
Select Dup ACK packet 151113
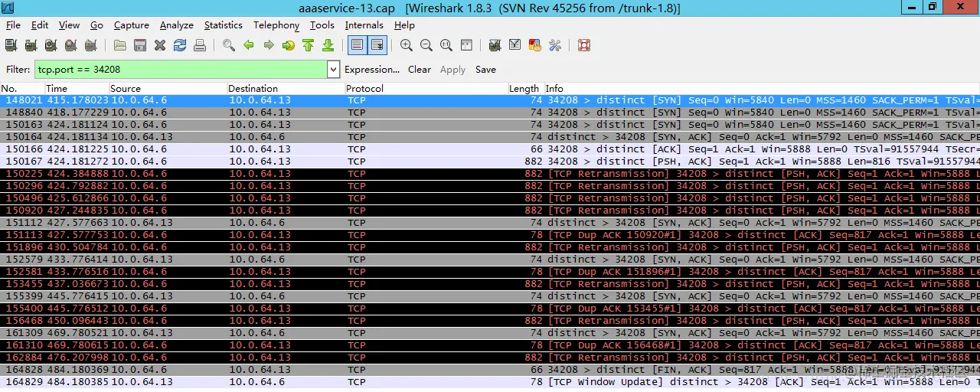pos(490,235)
